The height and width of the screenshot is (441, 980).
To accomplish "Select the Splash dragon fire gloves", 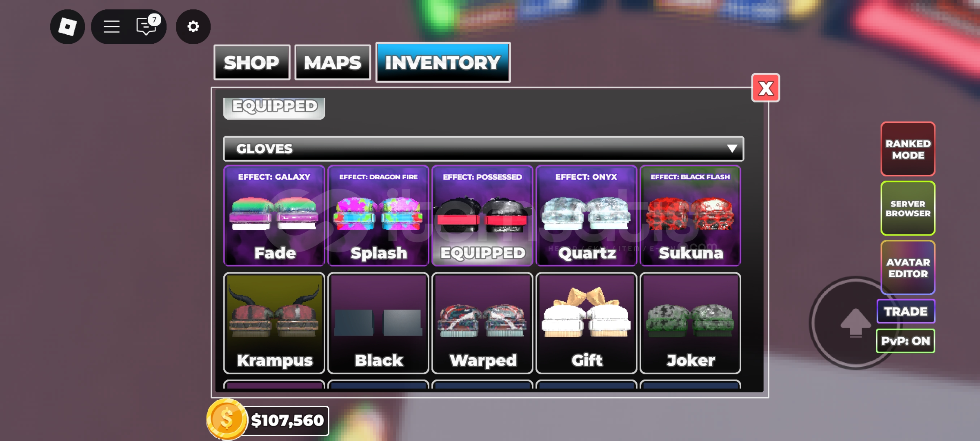I will 378,216.
